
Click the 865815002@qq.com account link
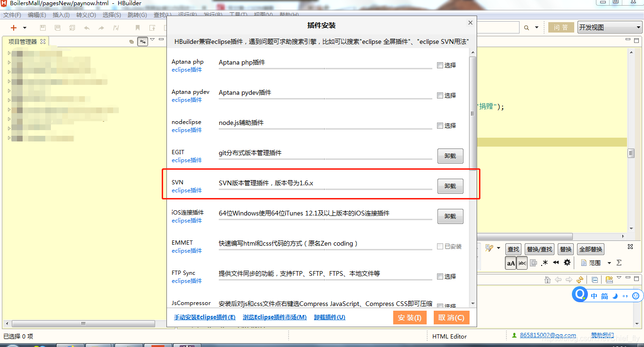click(x=548, y=335)
